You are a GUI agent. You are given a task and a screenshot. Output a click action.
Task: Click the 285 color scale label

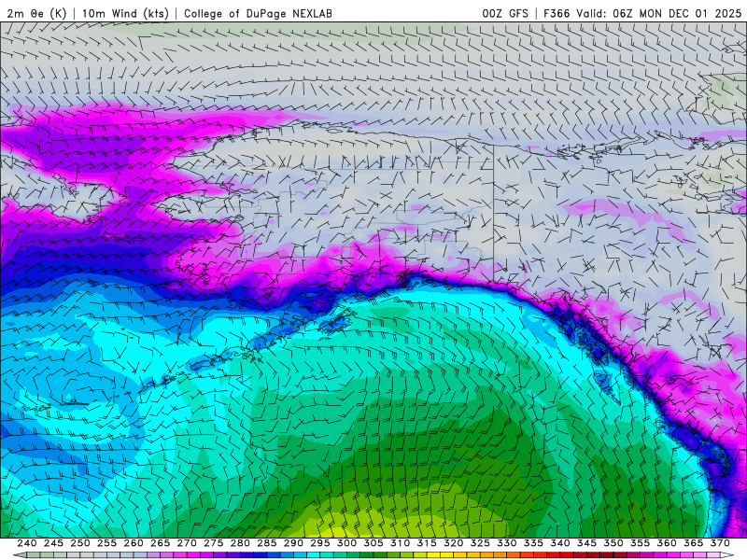(x=267, y=543)
